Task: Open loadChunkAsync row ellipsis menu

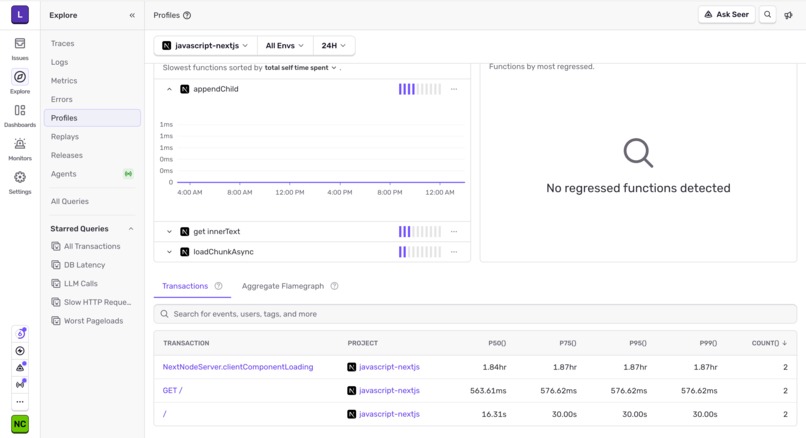Action: (454, 252)
